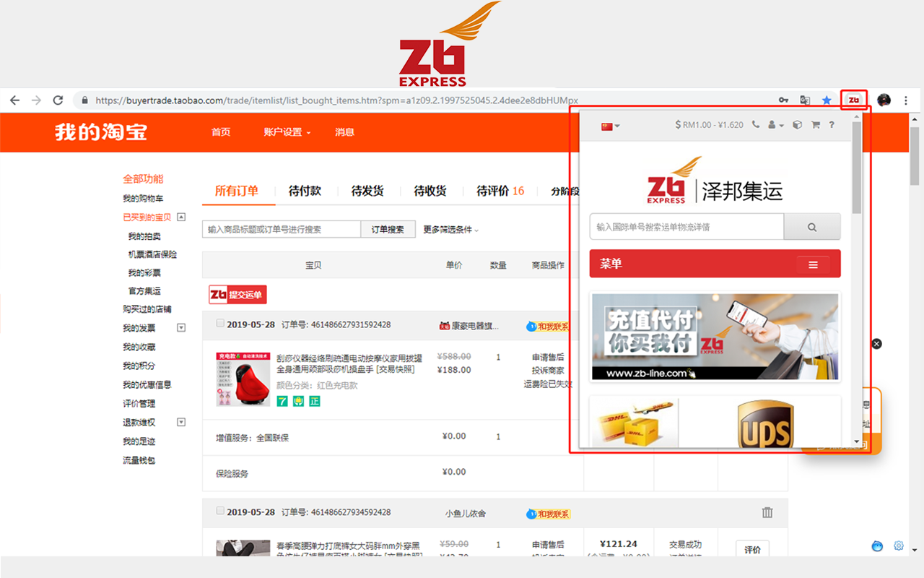Open 我的购物车 in the sidebar
The width and height of the screenshot is (924, 578).
point(143,199)
